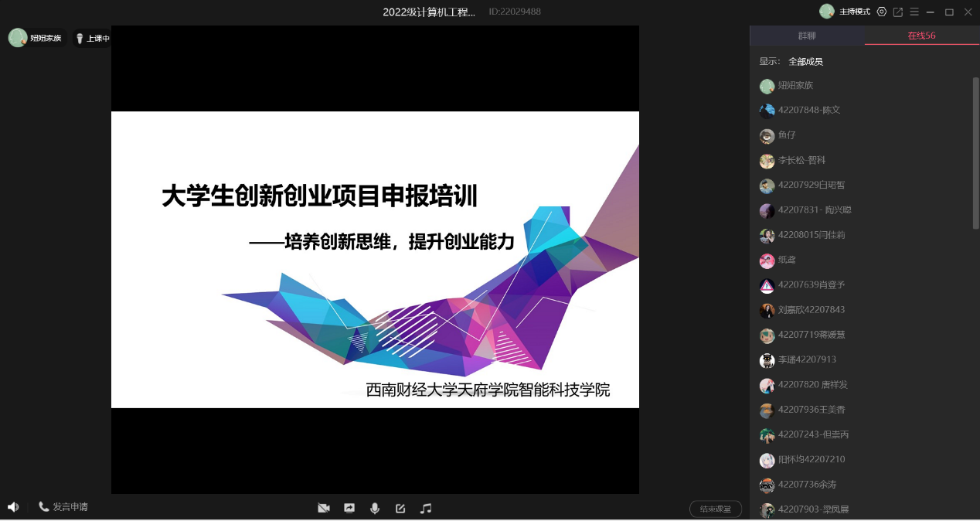Select member 42207848-陈文 in list
Viewport: 980px width, 521px height.
[808, 110]
